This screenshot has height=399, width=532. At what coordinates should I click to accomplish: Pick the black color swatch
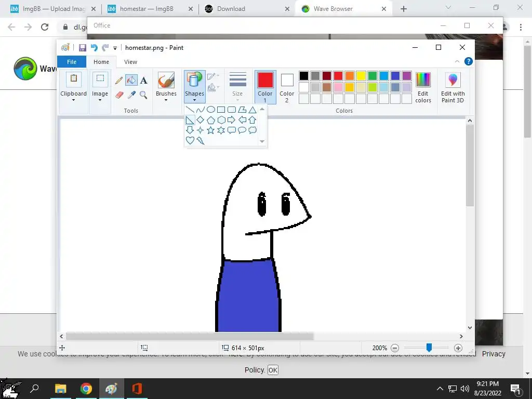point(303,76)
